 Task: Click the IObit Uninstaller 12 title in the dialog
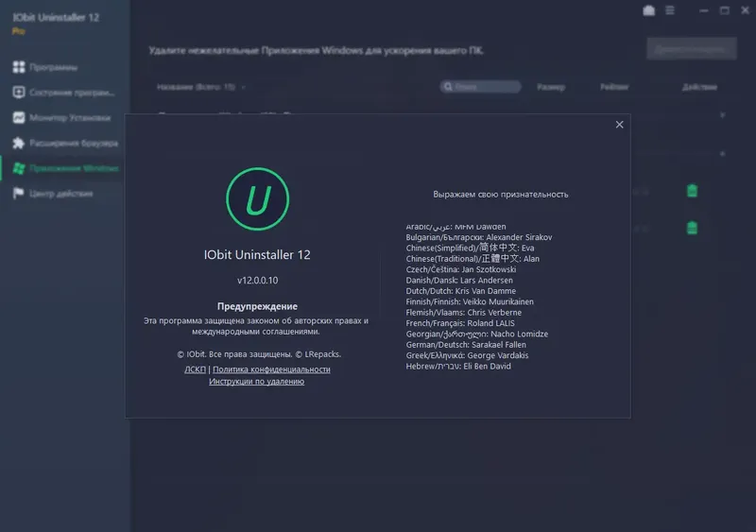[x=257, y=255]
